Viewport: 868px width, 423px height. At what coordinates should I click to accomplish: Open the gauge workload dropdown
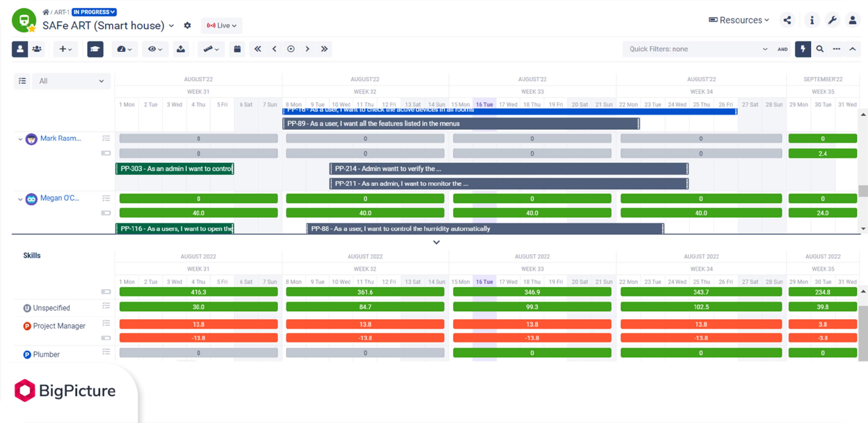point(124,49)
